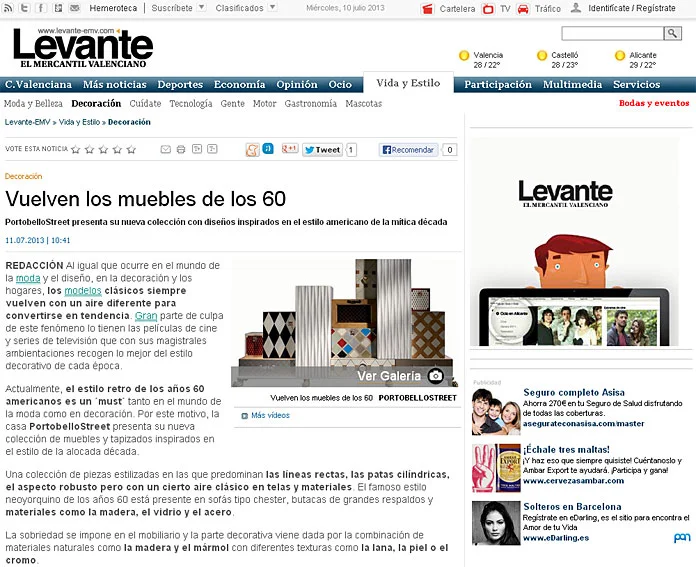Rate the article three stars
The image size is (696, 567).
103,149
